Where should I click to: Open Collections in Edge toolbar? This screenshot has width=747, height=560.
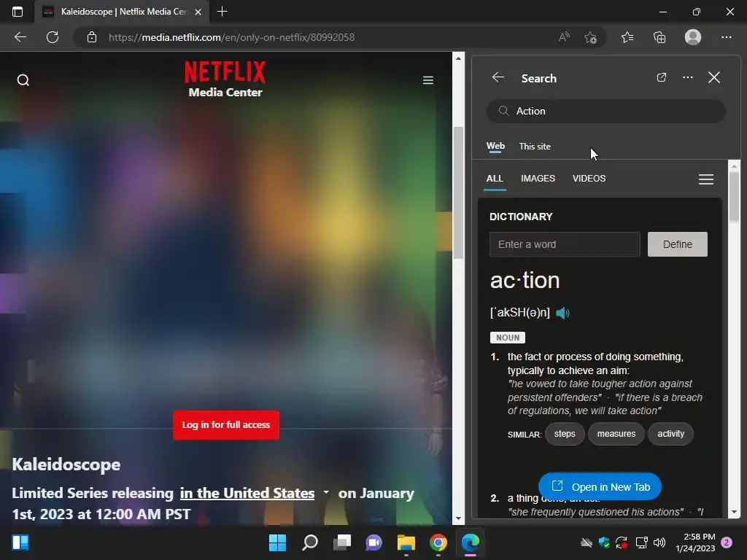pos(659,37)
